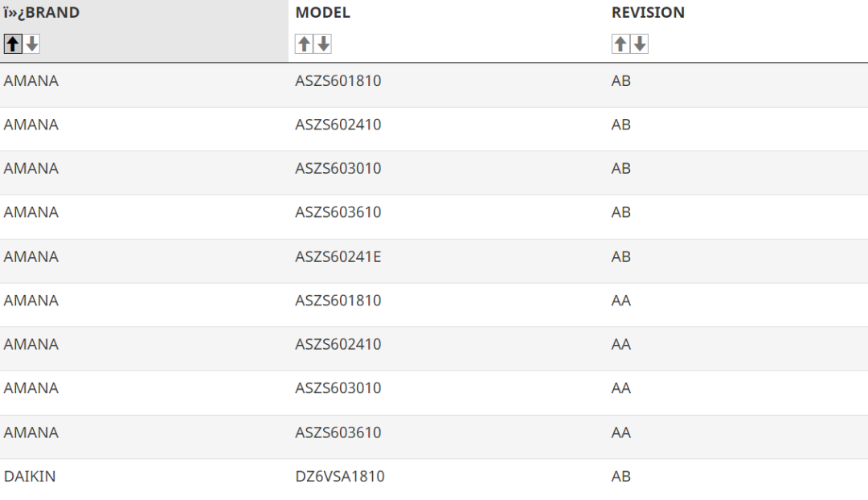This screenshot has width=868, height=500.
Task: Sort MODEL column ascending with up arrow
Action: [304, 43]
